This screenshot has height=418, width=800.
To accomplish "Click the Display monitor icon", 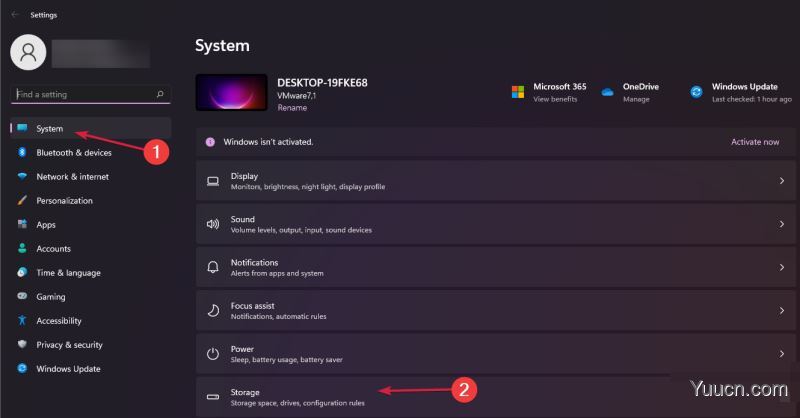I will pos(213,181).
